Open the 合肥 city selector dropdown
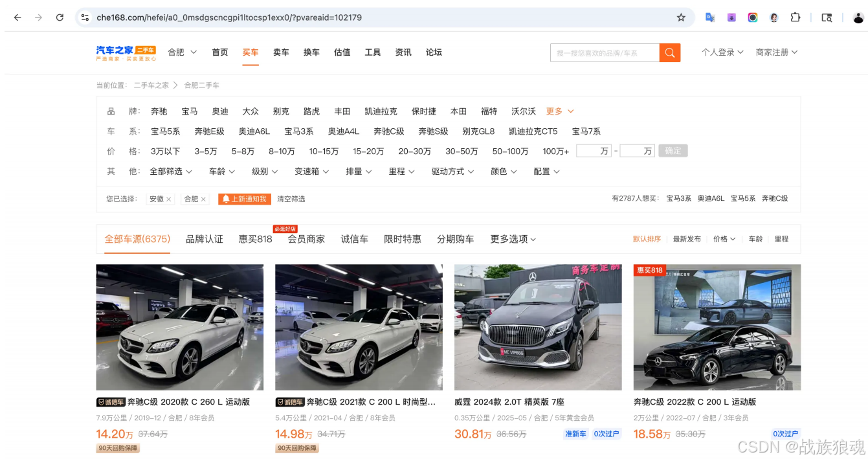This screenshot has width=868, height=461. pyautogui.click(x=182, y=52)
